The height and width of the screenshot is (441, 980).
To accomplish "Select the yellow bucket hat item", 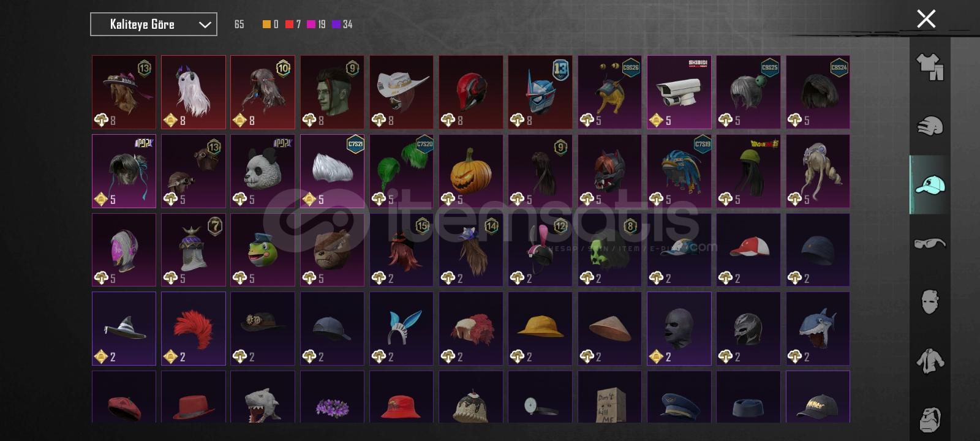I will click(x=540, y=328).
